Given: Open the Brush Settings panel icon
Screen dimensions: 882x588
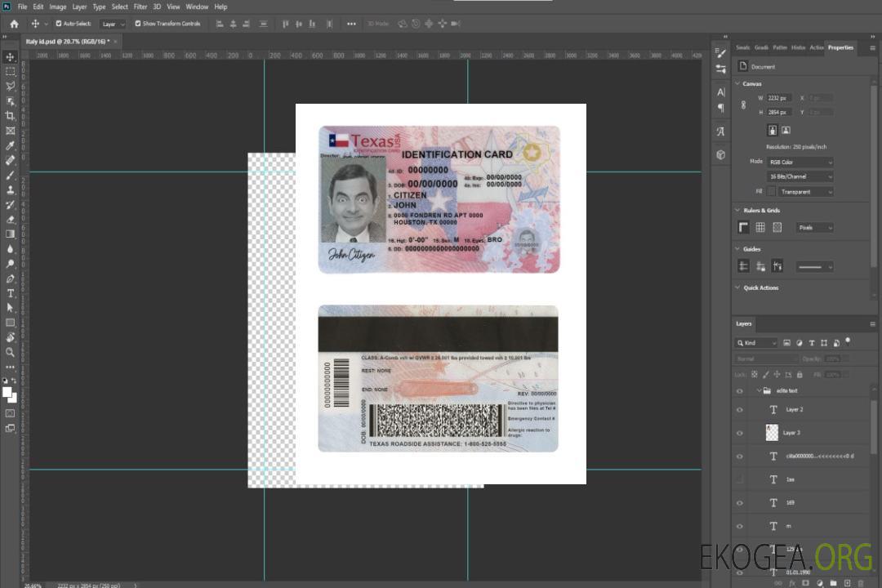Looking at the screenshot, I should pyautogui.click(x=720, y=53).
